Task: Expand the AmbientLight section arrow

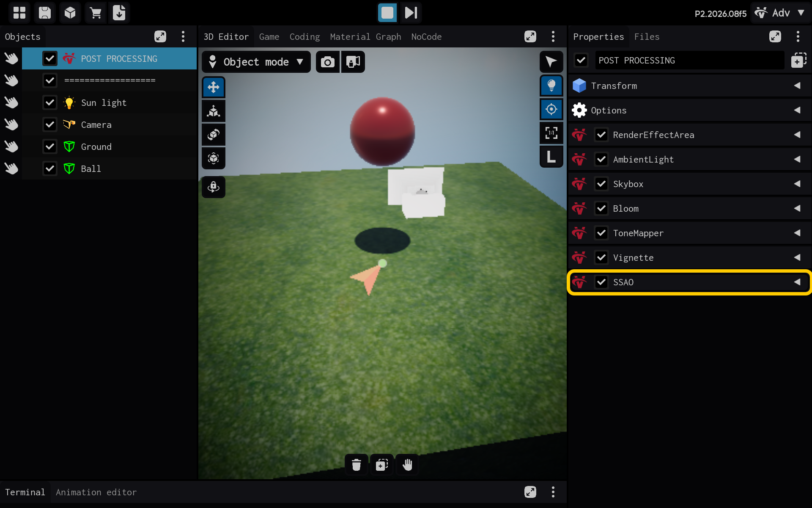Action: [x=797, y=159]
